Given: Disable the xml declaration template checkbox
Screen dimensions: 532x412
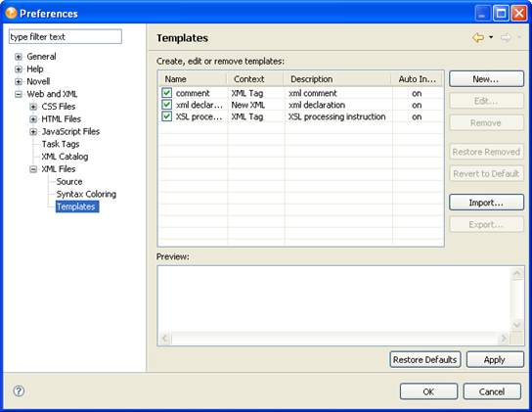Looking at the screenshot, I should tap(166, 105).
